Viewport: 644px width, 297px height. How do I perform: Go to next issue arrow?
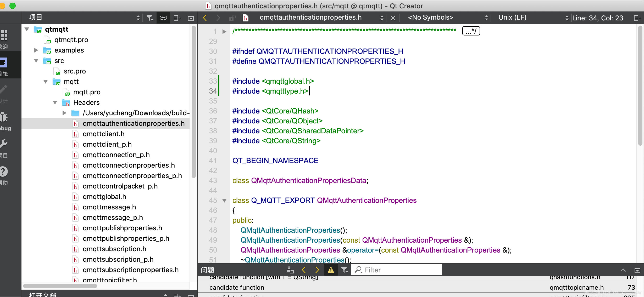tap(317, 270)
